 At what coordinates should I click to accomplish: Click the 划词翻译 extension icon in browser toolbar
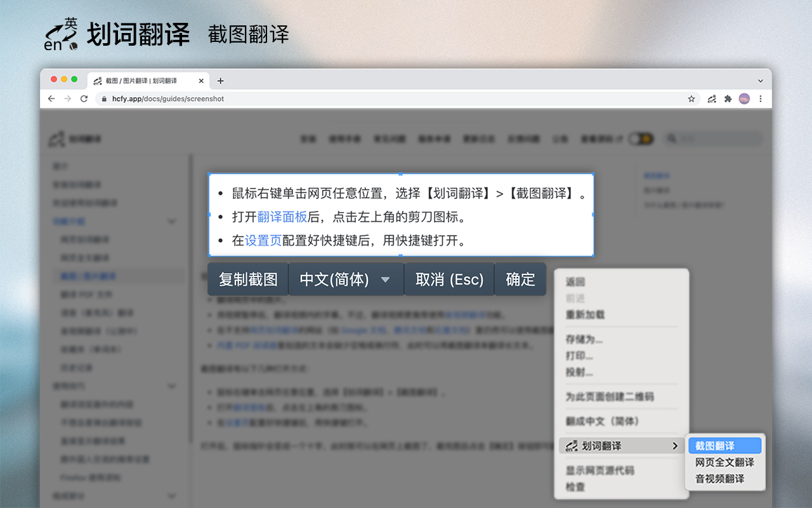[711, 98]
